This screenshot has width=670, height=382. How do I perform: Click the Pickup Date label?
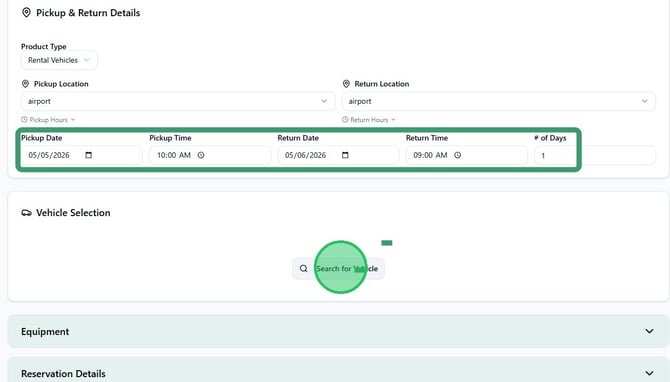pyautogui.click(x=41, y=138)
